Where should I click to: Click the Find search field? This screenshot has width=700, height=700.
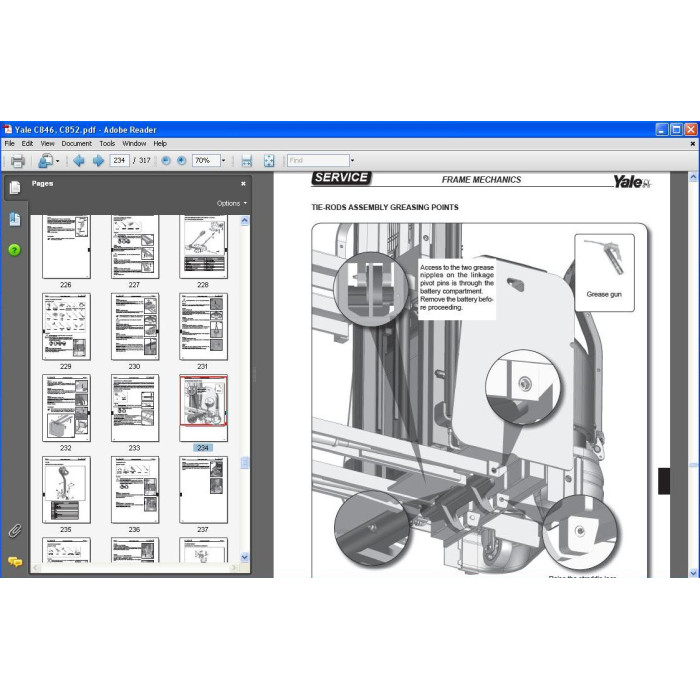(x=318, y=161)
